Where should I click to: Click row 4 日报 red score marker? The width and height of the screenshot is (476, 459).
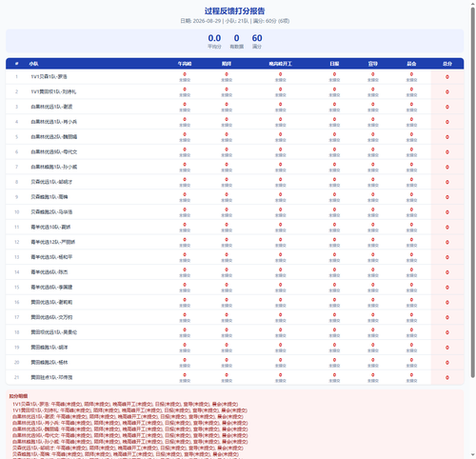tap(334, 119)
